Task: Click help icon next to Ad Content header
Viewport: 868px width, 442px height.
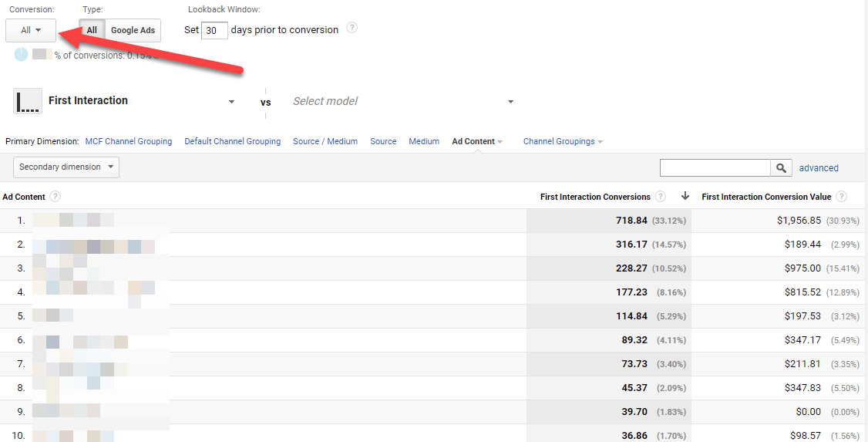Action: (56, 197)
